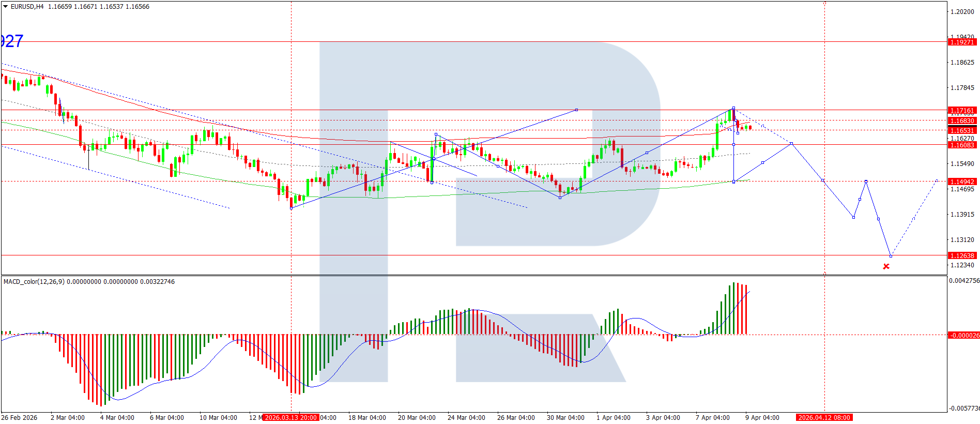
Task: Select the 1.19271 red price label
Action: point(962,42)
